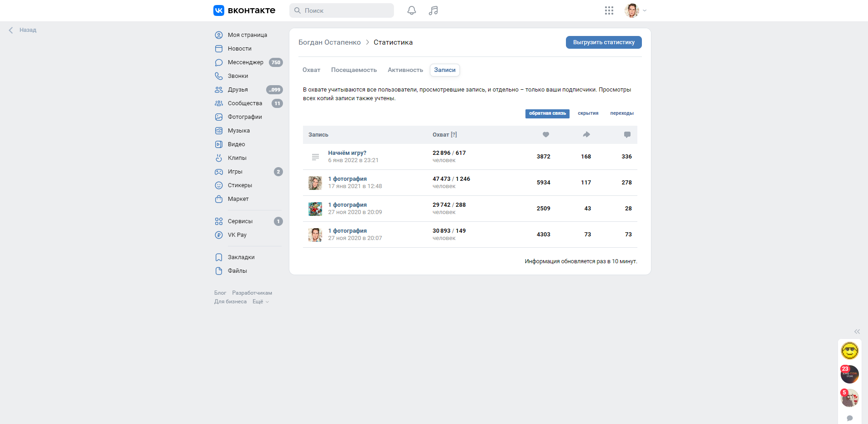Image resolution: width=868 pixels, height=424 pixels.
Task: Switch to the Охват tab
Action: coord(311,70)
